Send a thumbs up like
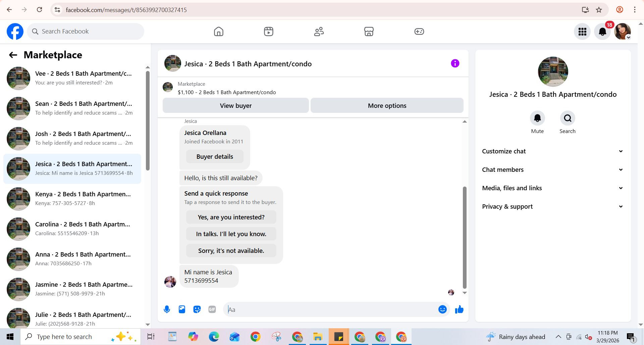The image size is (644, 345). point(459,309)
